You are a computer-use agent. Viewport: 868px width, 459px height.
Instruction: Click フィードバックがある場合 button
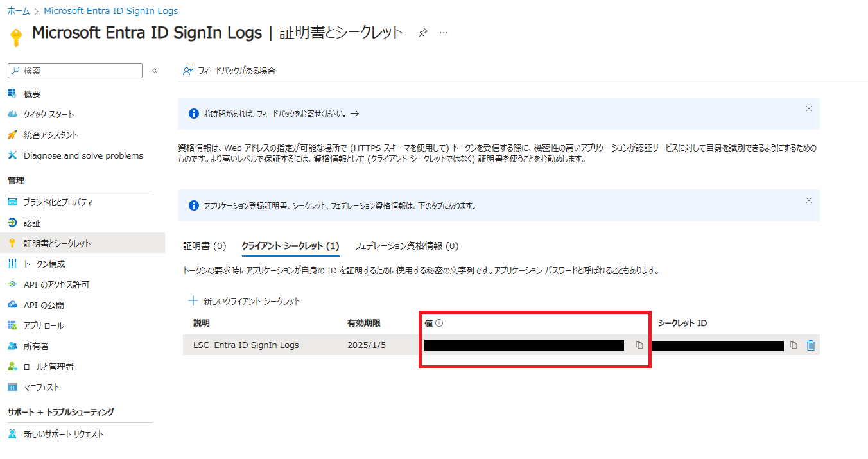[229, 71]
